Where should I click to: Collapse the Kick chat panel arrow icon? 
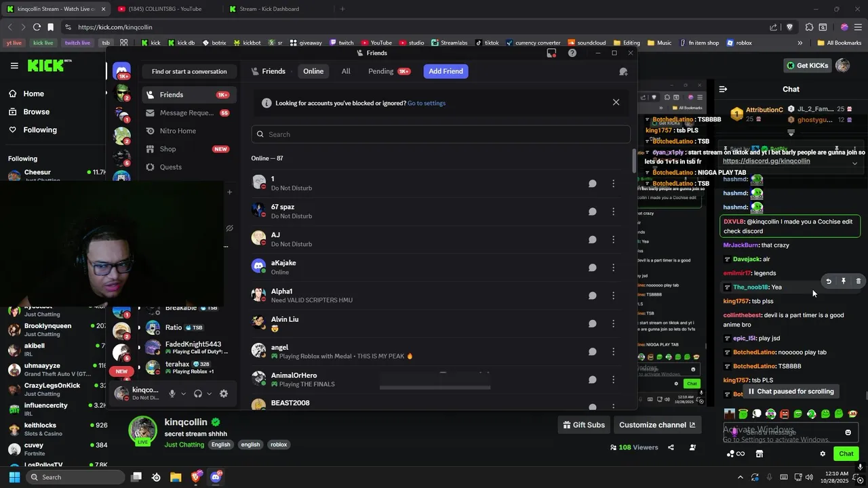coord(723,89)
